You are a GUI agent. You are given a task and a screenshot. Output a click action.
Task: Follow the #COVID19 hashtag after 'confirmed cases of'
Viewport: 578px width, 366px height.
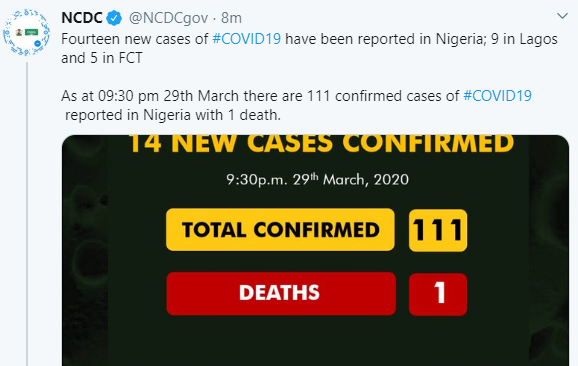pos(497,96)
